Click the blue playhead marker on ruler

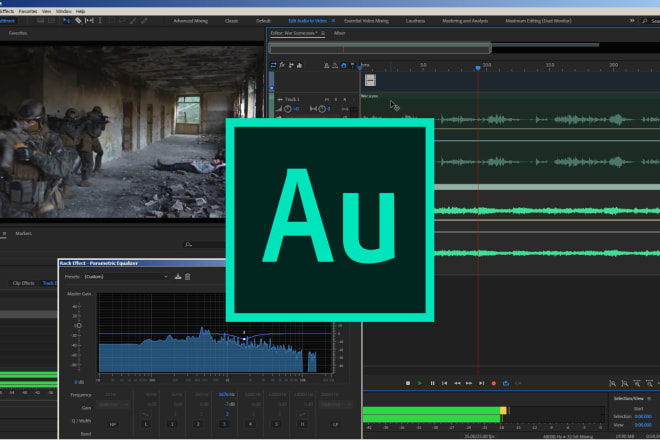(478, 67)
